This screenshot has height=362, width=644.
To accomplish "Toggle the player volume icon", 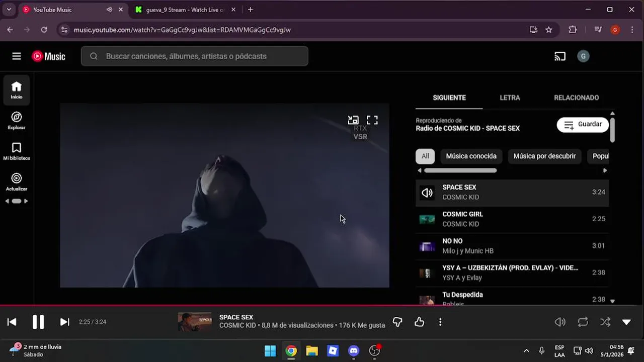I will tap(560, 322).
